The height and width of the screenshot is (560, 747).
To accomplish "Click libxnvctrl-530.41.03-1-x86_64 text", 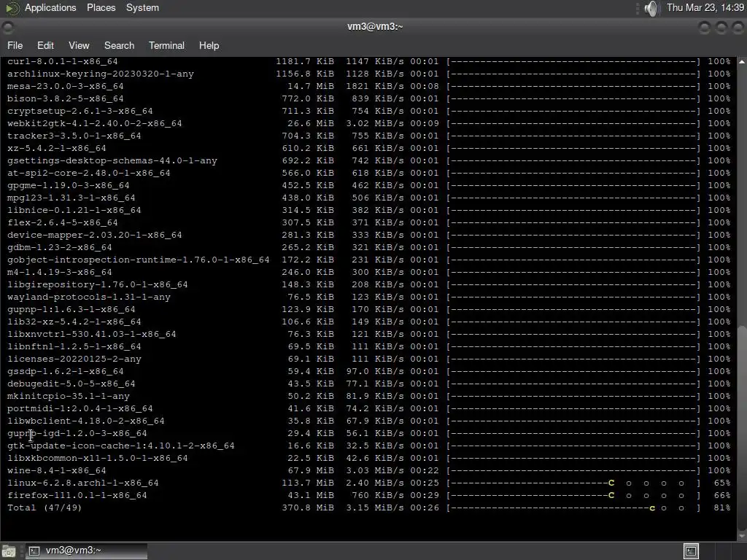I will pos(91,334).
